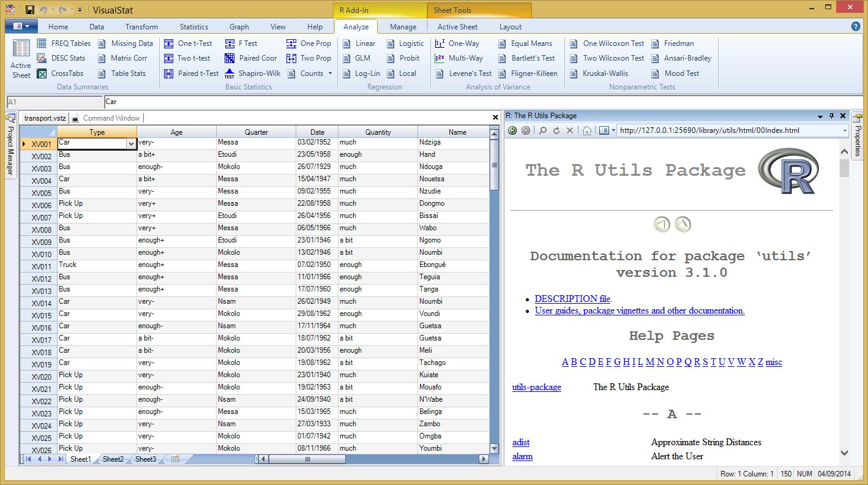Open the Project Manager side panel
Image resolution: width=868 pixels, height=485 pixels.
(x=10, y=146)
